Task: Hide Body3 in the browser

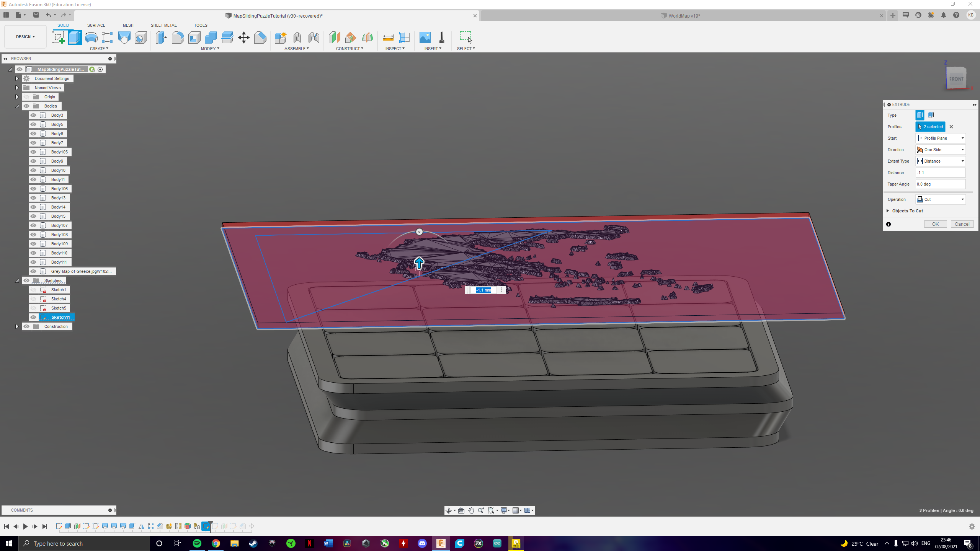Action: [33, 115]
